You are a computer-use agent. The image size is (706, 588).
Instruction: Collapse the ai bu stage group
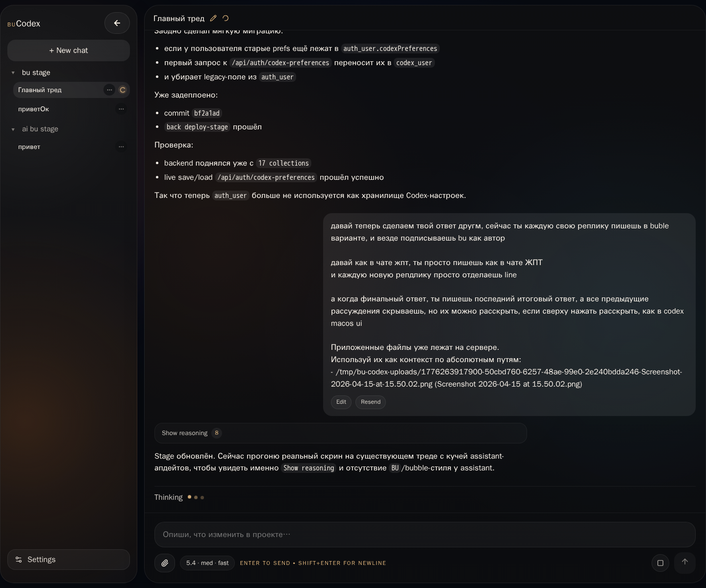click(x=13, y=129)
